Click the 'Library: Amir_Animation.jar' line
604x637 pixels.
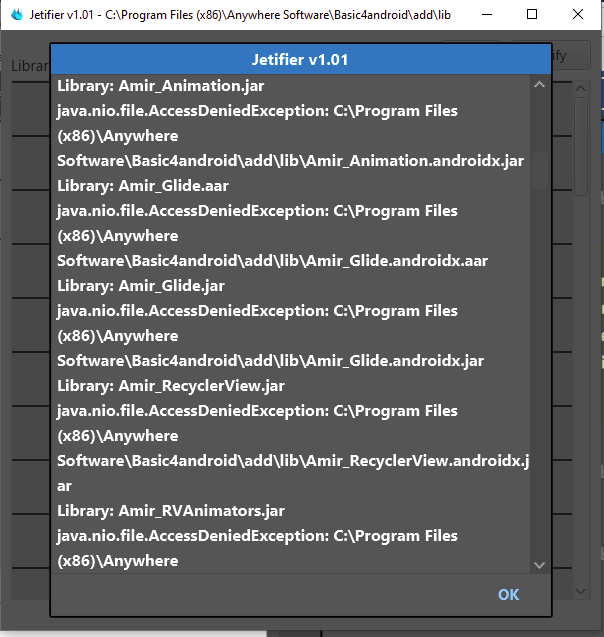coord(160,86)
